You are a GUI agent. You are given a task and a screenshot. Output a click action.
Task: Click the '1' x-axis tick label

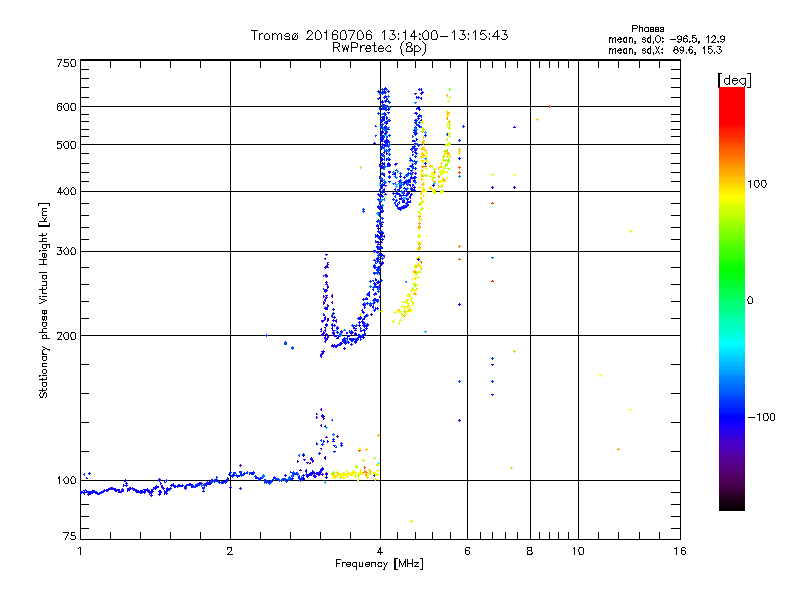pos(80,551)
